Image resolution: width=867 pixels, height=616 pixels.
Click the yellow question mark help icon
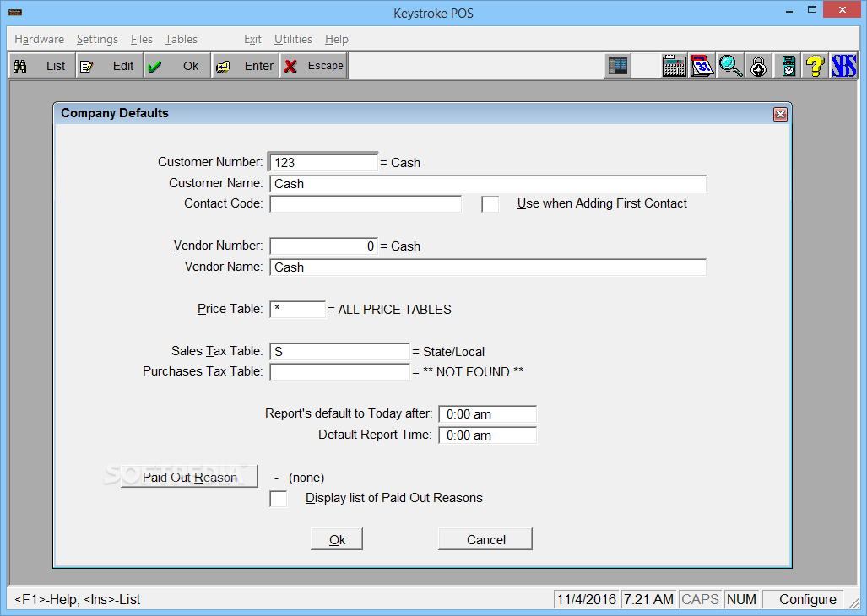(815, 66)
